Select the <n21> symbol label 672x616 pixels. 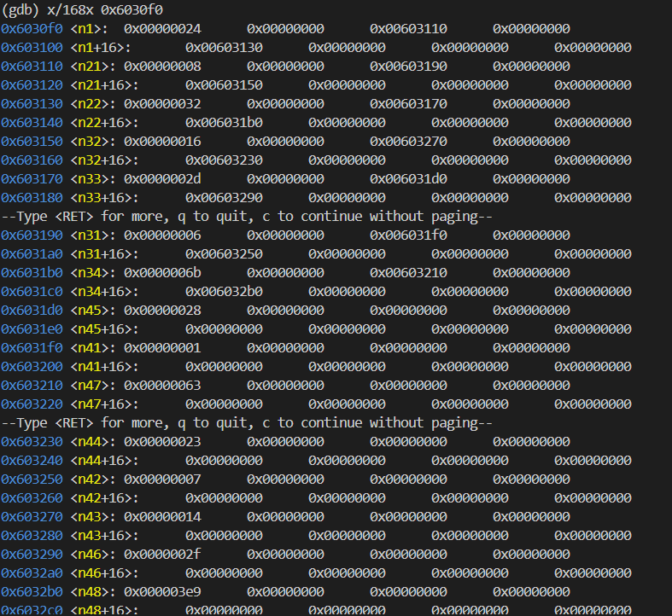(x=89, y=67)
